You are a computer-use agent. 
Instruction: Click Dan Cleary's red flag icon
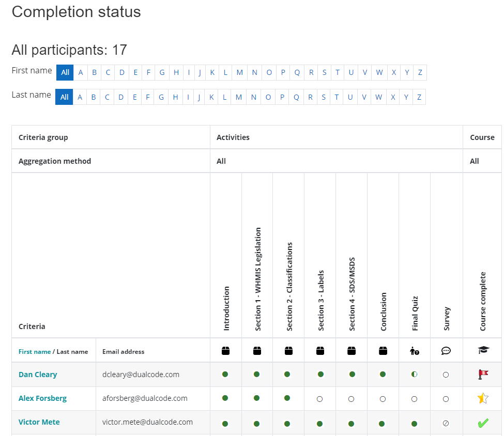[x=483, y=375]
